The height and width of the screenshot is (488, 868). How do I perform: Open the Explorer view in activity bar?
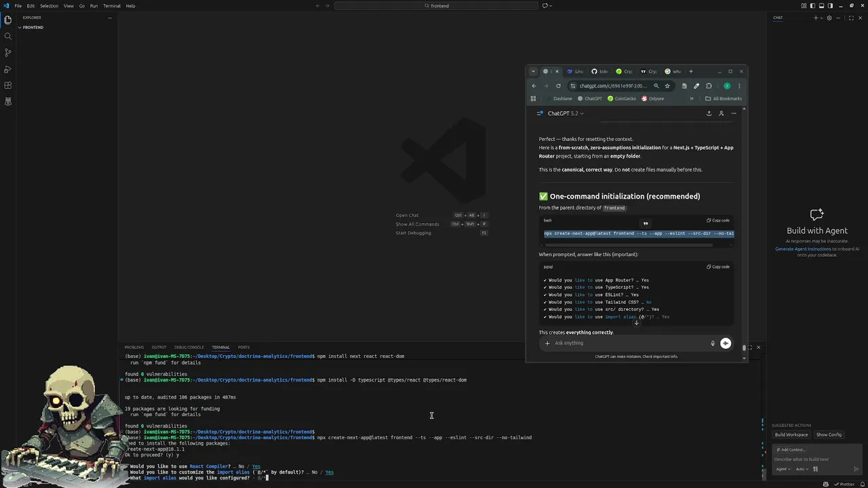(x=8, y=20)
